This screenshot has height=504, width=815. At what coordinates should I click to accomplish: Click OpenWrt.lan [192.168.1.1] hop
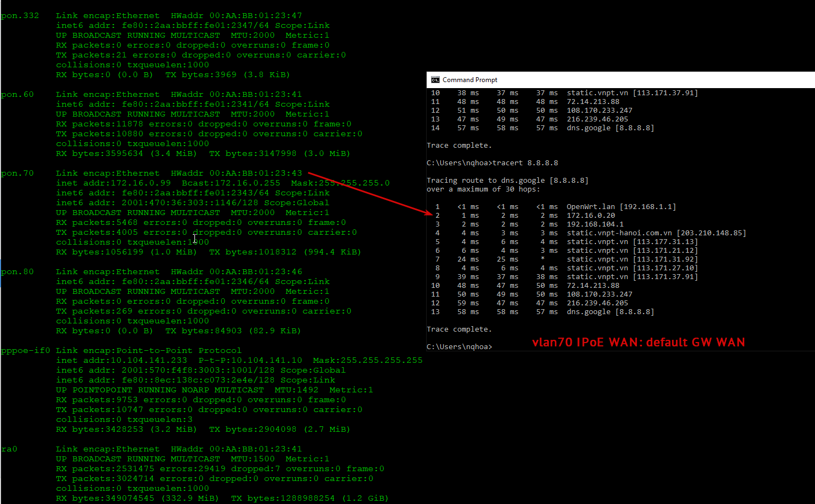click(622, 206)
